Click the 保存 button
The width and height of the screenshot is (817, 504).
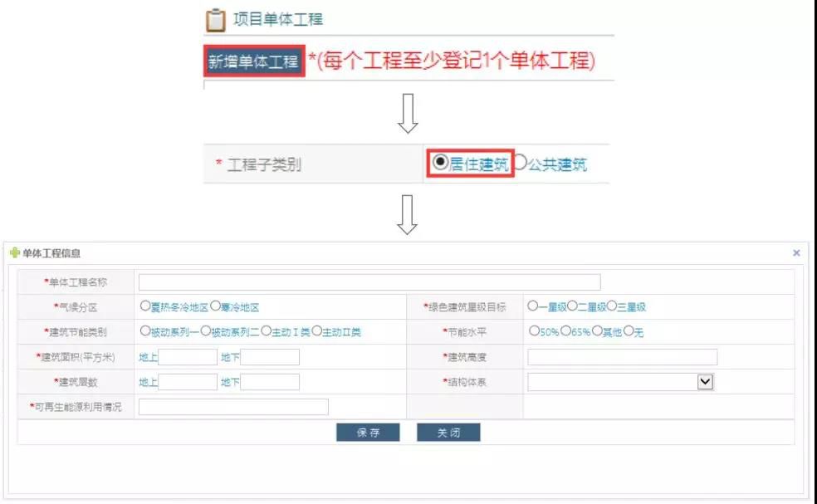[x=368, y=433]
